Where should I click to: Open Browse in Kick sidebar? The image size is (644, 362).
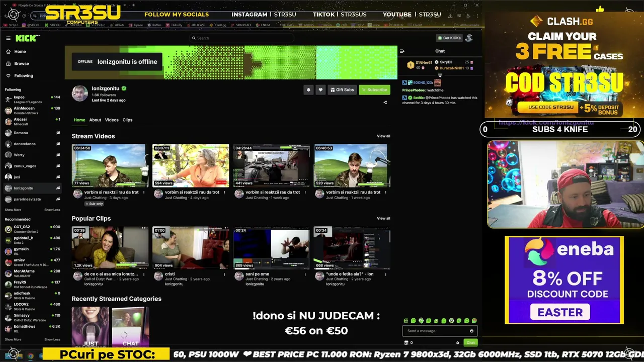tap(17, 63)
